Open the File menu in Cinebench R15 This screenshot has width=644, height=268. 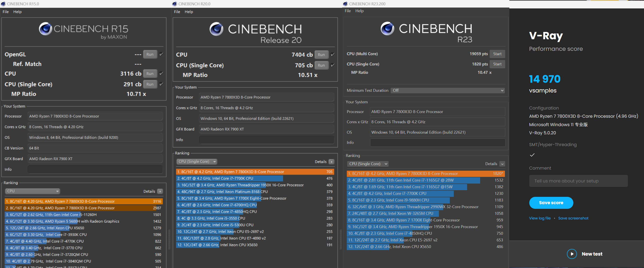click(6, 12)
